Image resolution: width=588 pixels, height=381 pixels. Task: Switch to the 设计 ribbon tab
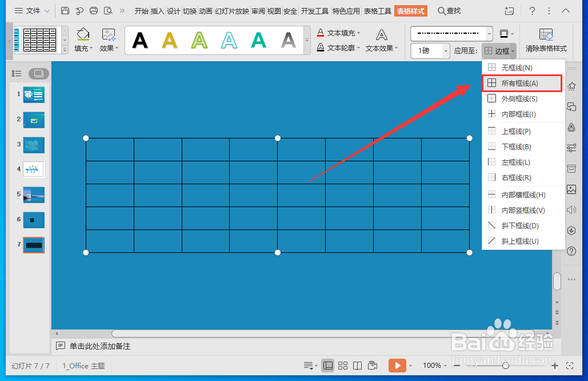(173, 11)
